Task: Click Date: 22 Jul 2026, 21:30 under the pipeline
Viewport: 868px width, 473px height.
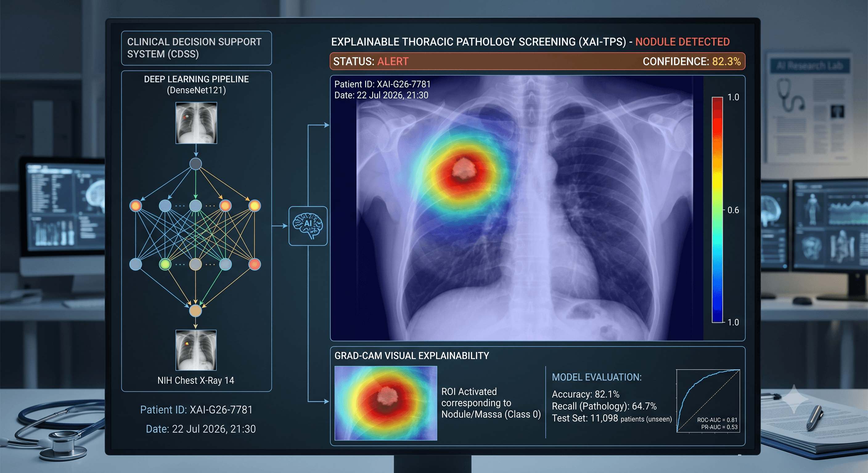Action: tap(201, 429)
